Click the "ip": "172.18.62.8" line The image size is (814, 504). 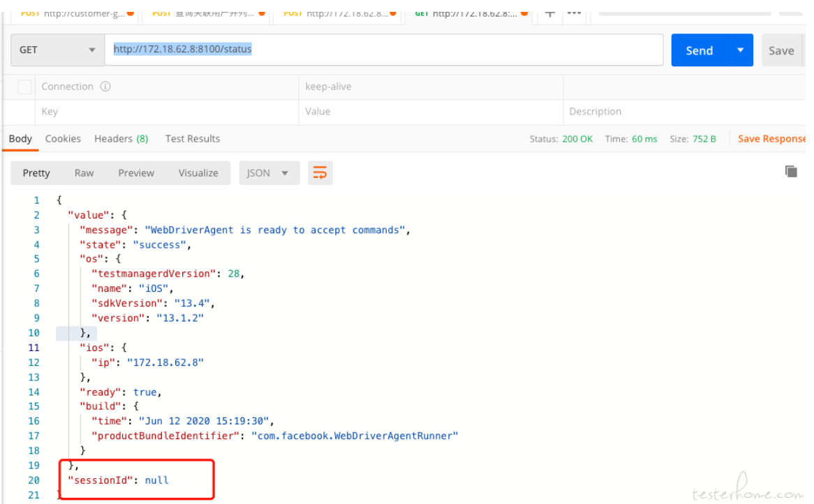[147, 362]
